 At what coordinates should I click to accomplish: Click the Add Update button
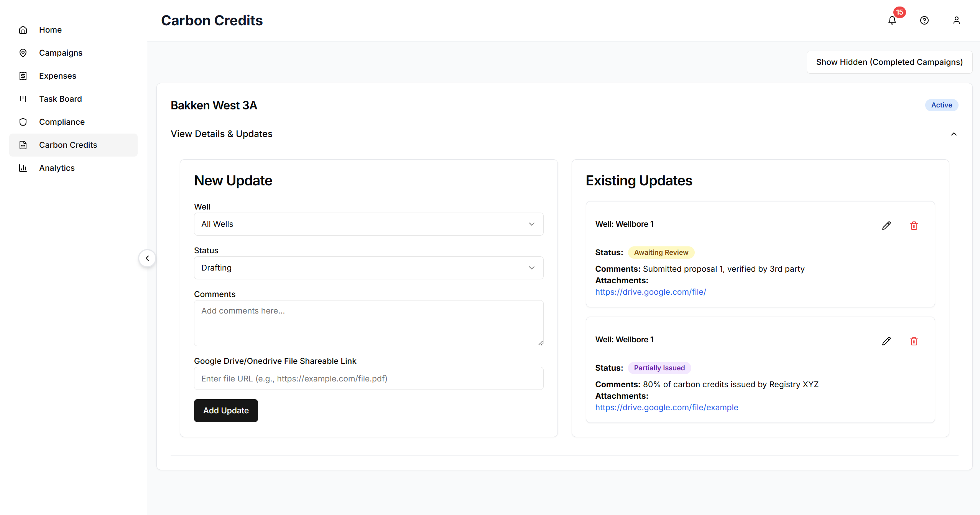(x=226, y=411)
